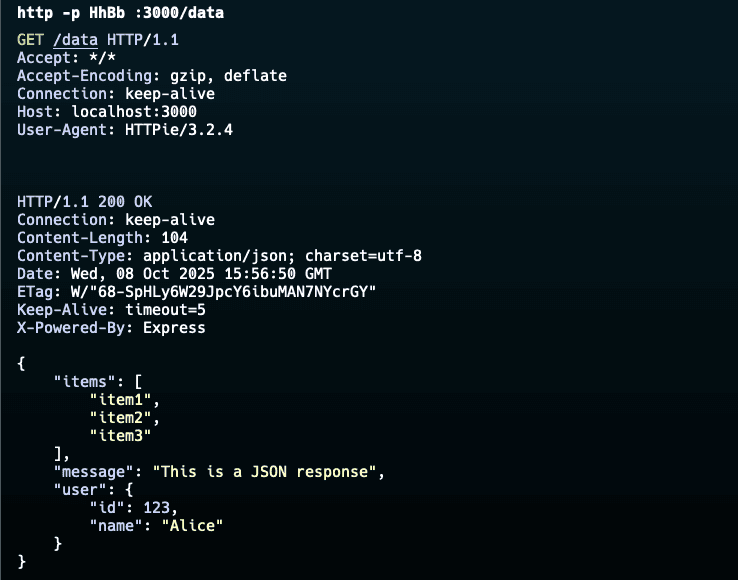Click the http command line at top
738x580 pixels.
[x=120, y=13]
